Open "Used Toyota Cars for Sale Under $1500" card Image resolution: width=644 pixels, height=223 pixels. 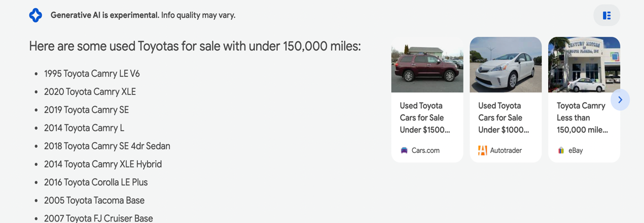[425, 118]
